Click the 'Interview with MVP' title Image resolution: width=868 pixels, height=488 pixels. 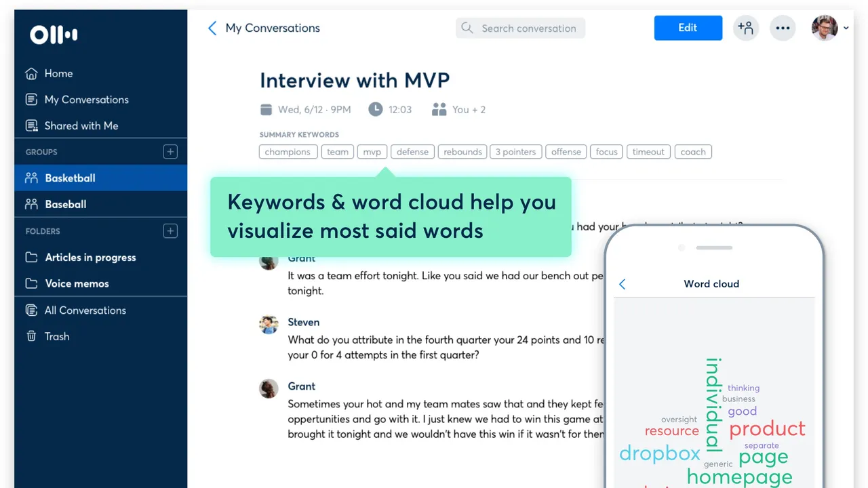(355, 81)
